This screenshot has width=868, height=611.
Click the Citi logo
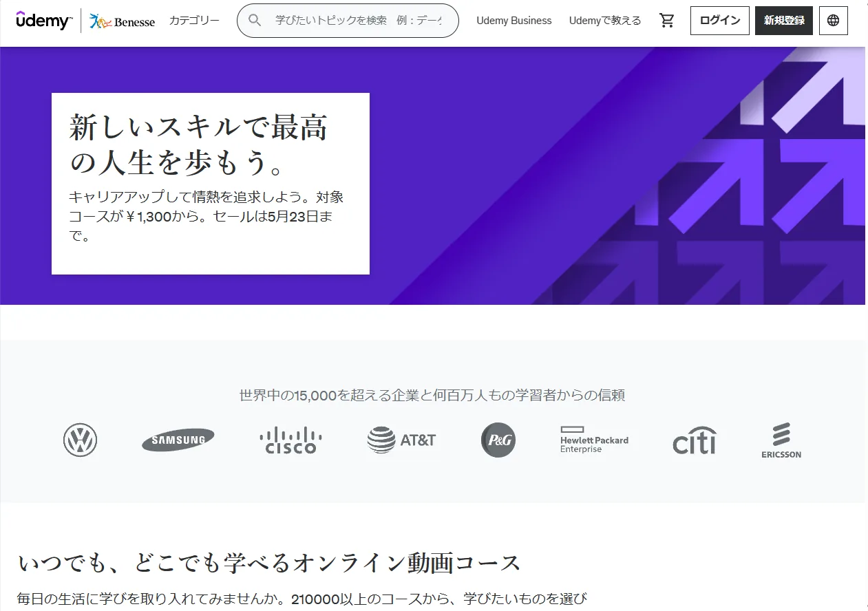pyautogui.click(x=695, y=440)
